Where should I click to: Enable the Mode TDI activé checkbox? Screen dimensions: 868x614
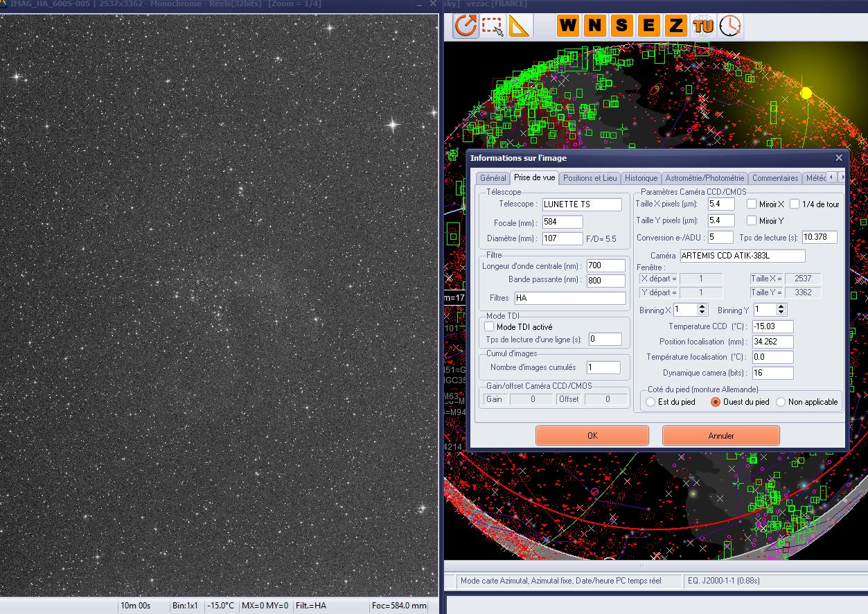coord(490,326)
